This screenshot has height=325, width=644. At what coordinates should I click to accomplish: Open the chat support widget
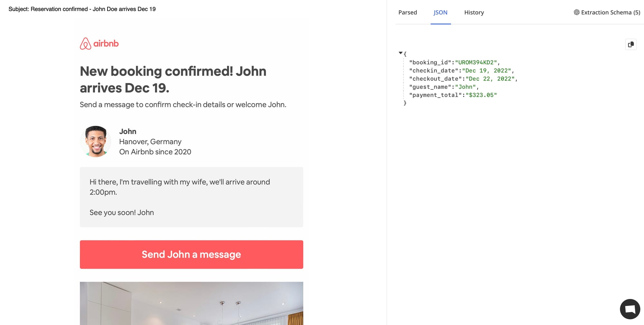click(630, 309)
